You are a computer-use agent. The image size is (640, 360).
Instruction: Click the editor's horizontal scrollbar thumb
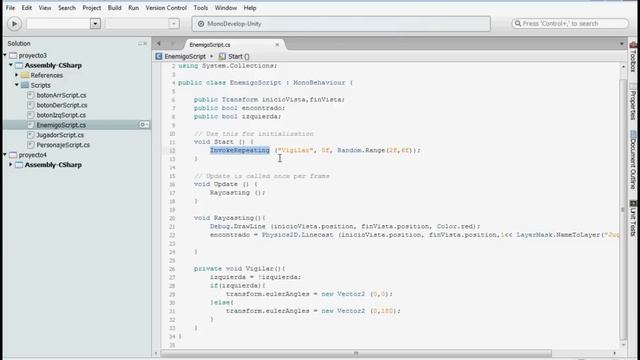pos(356,353)
